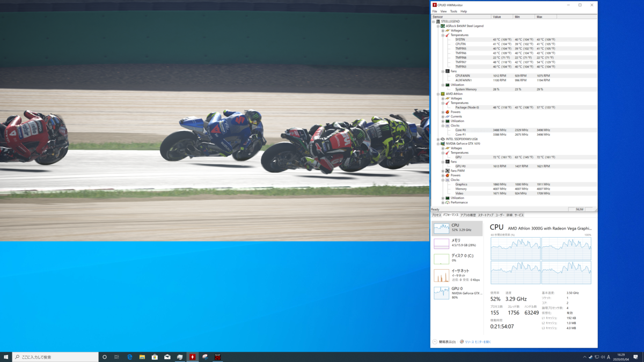
Task: Open the File menu in HWMonitor
Action: [x=435, y=11]
